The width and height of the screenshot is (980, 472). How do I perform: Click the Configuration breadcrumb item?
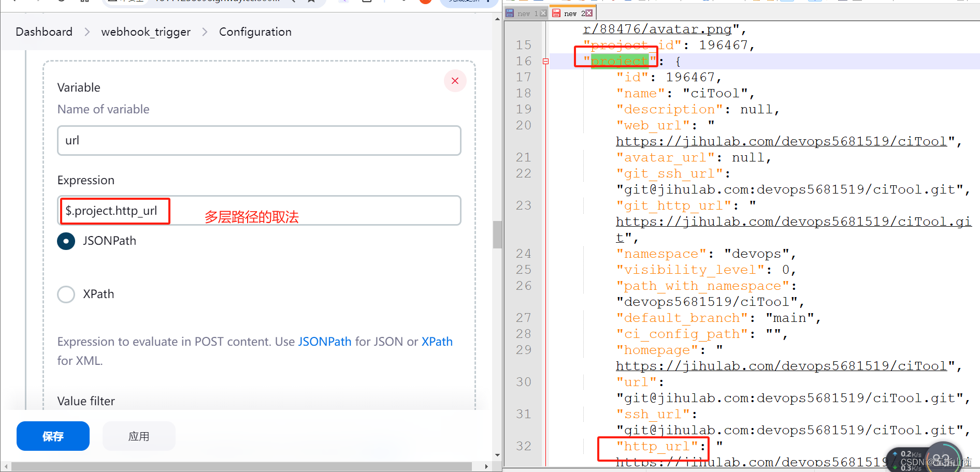pyautogui.click(x=255, y=32)
